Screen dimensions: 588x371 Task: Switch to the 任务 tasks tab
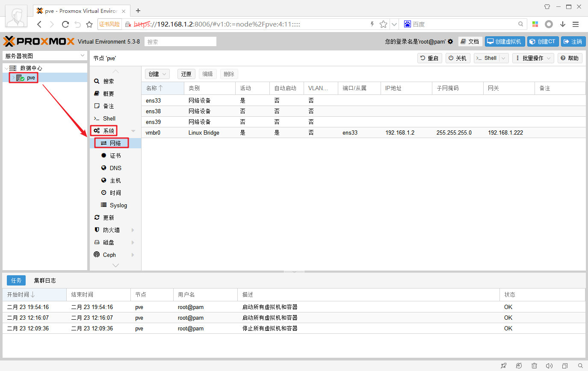16,280
